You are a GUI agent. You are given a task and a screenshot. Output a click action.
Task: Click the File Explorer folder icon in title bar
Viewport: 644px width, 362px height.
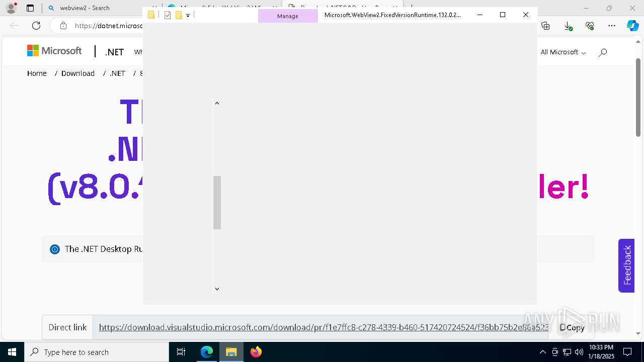coord(151,15)
